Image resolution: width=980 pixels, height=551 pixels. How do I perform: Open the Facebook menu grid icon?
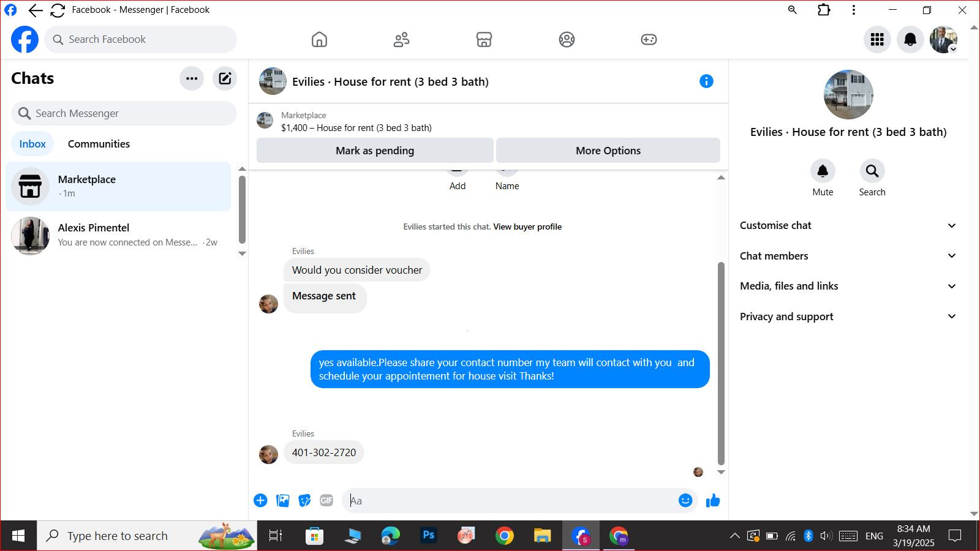[877, 40]
